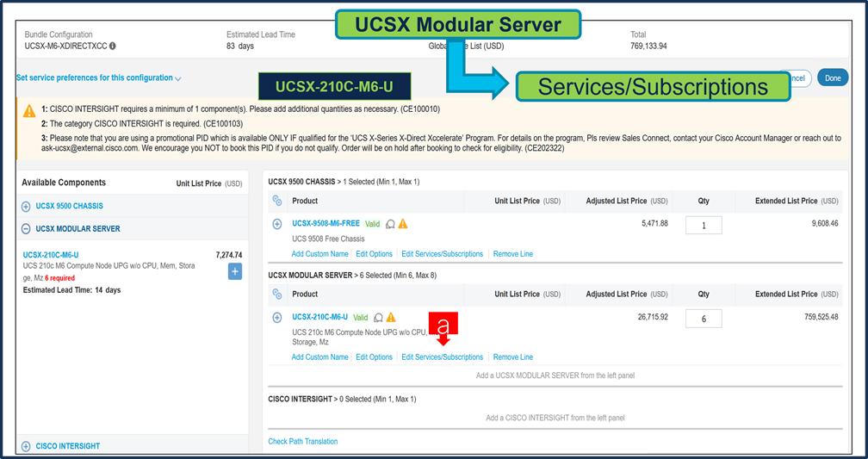This screenshot has height=459, width=868.
Task: Click the warning triangle icon for UCSX-9508-M6-FREE
Action: pyautogui.click(x=403, y=224)
